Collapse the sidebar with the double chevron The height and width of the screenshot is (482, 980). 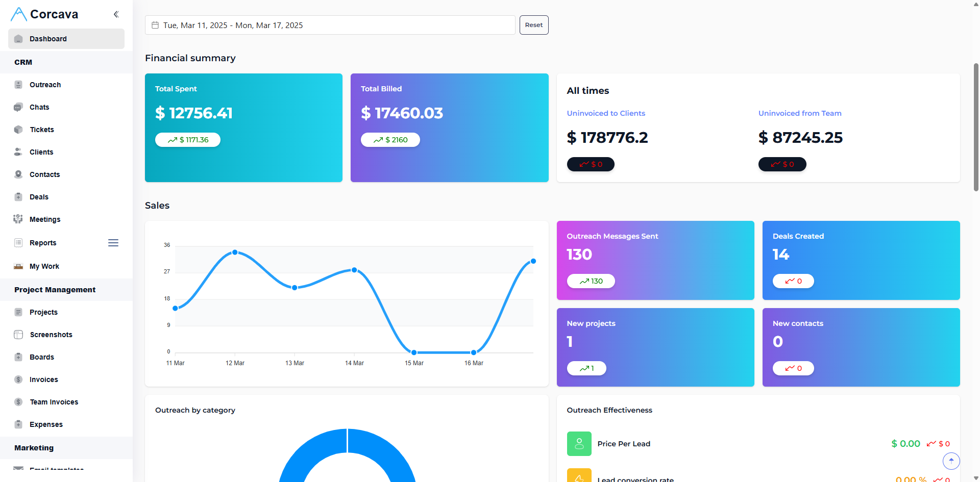coord(116,14)
